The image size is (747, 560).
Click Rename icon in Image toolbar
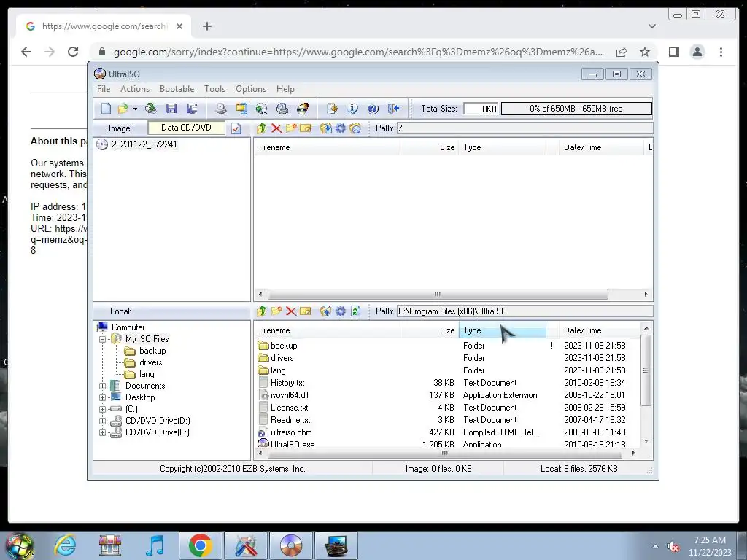(x=306, y=128)
